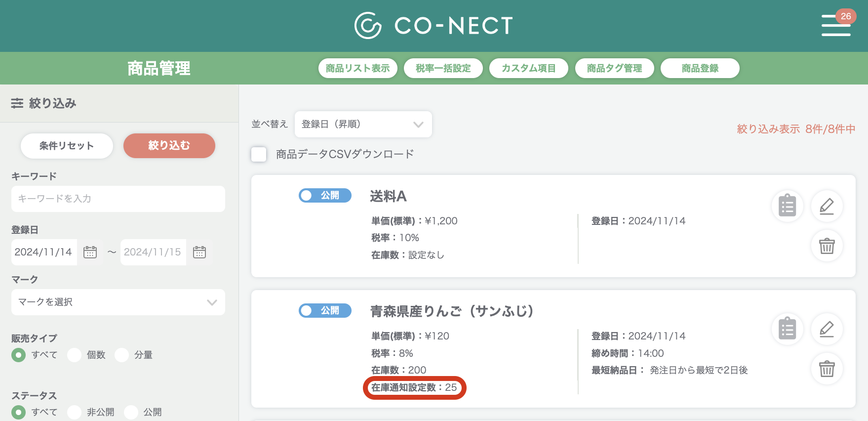Check the 商品データCSVダウンロード checkbox

pyautogui.click(x=259, y=154)
